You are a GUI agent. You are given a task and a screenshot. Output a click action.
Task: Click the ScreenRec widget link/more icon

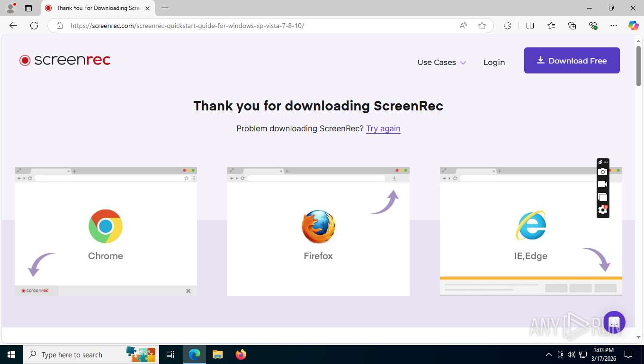(x=602, y=162)
